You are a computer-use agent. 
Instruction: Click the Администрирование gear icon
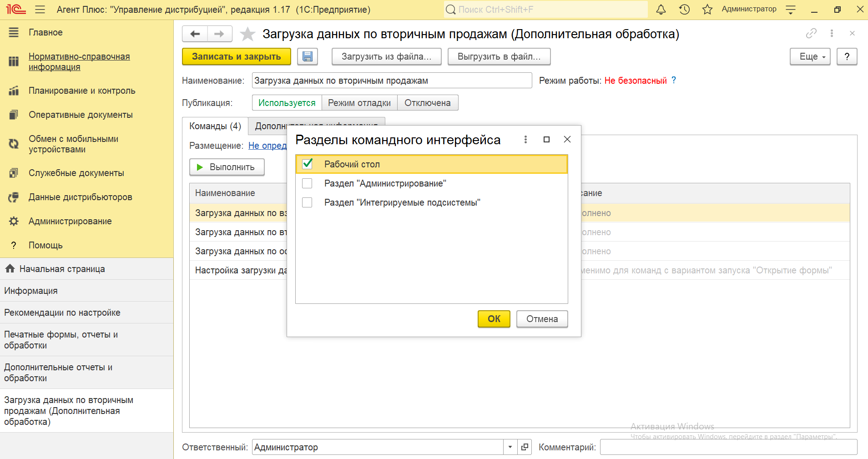pos(14,221)
